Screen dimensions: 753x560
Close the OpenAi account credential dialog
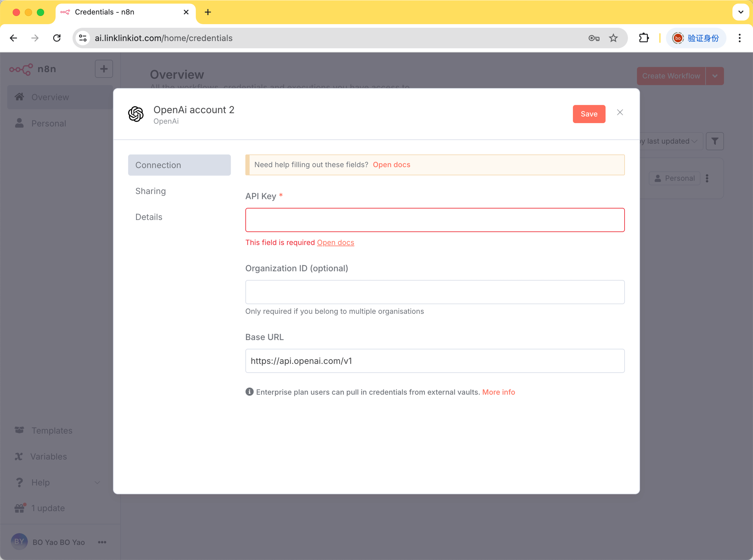620,113
